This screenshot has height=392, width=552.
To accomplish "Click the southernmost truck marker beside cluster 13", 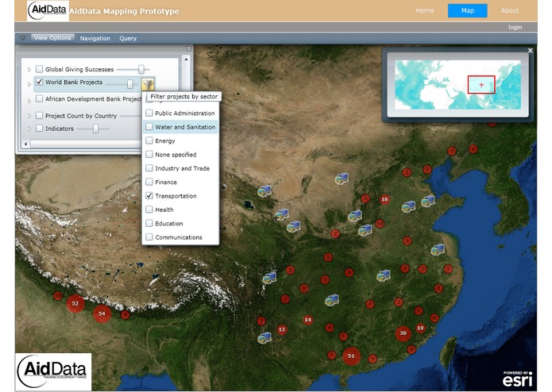I will coord(264,338).
